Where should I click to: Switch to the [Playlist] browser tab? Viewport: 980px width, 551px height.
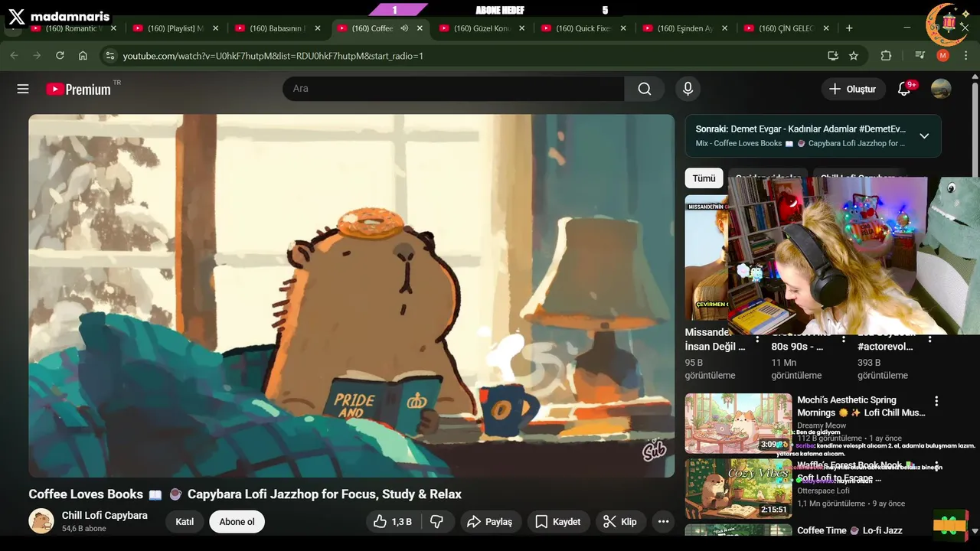[x=175, y=28]
